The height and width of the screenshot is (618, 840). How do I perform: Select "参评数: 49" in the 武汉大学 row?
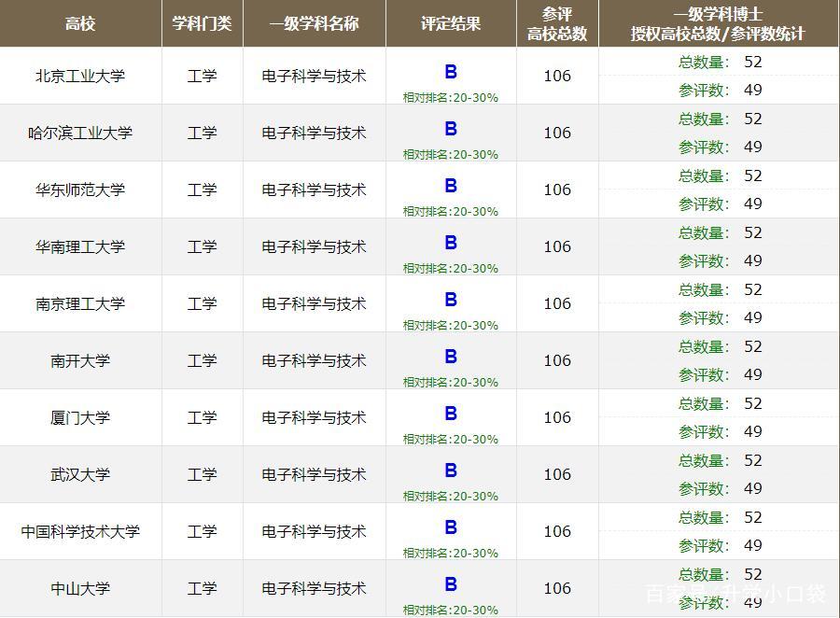(720, 488)
